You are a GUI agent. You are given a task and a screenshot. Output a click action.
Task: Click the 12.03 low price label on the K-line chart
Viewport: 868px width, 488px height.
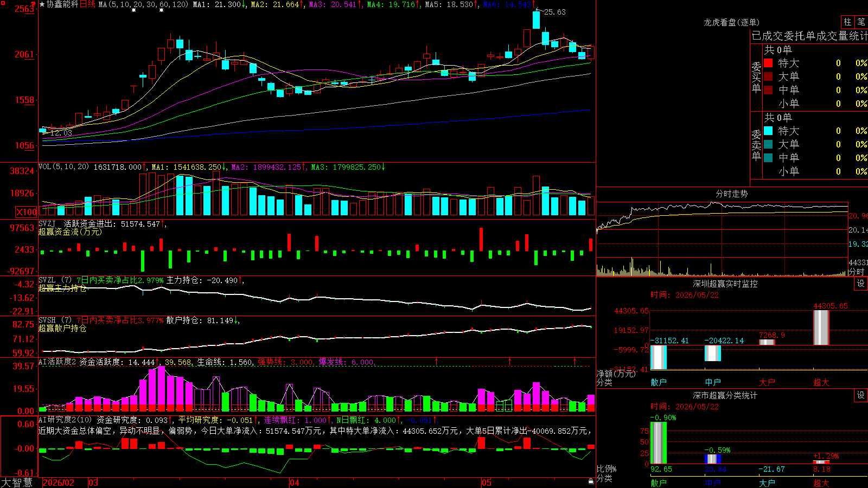tap(61, 133)
